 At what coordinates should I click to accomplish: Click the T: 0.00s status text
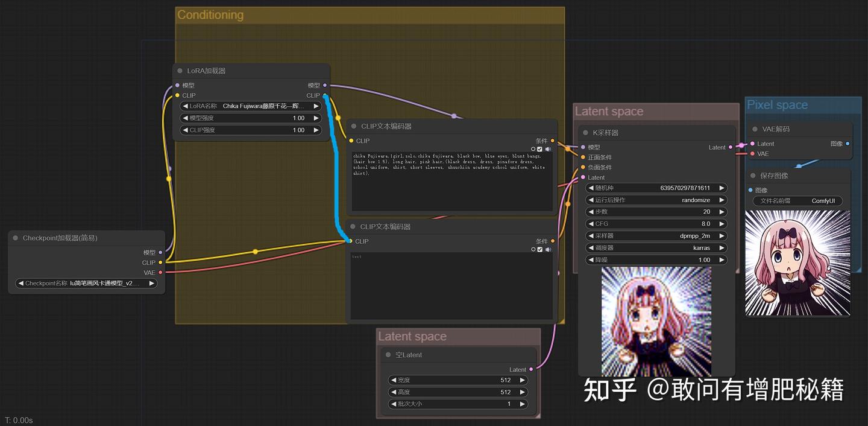tap(19, 420)
